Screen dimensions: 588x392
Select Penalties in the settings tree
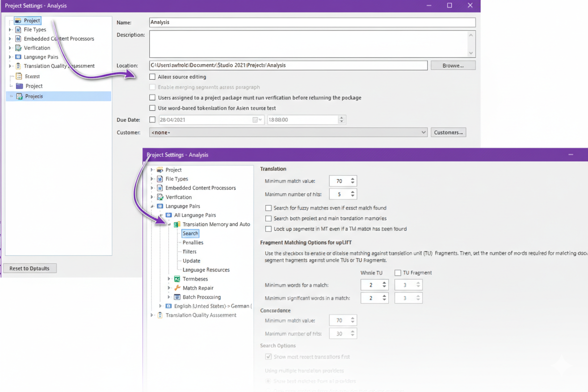[193, 243]
